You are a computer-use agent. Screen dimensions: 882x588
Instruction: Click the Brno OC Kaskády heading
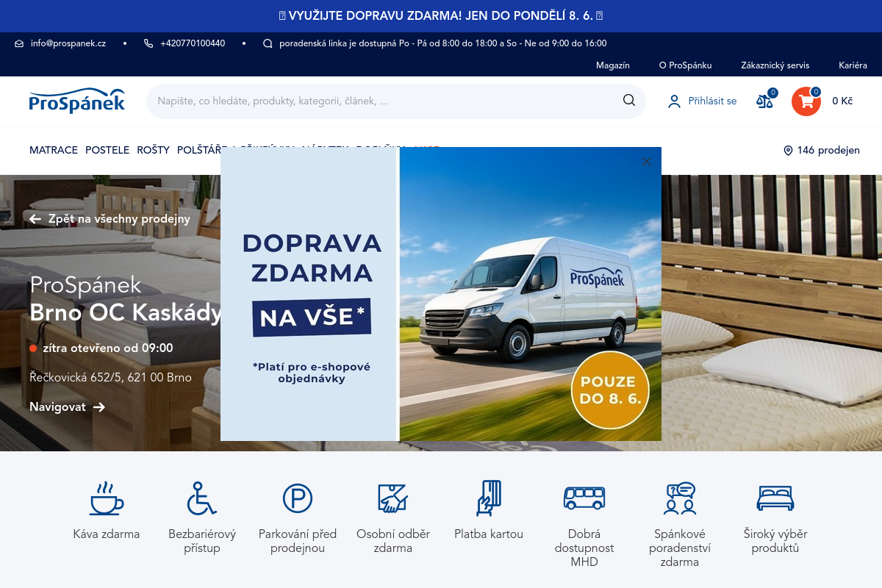[126, 313]
